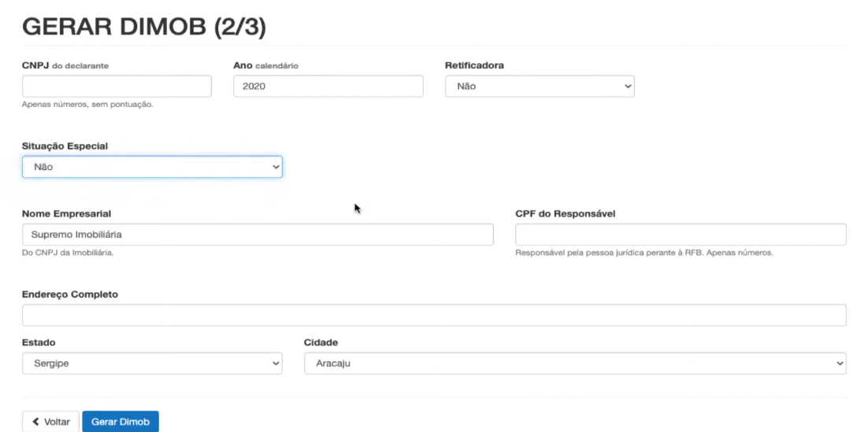Open the Estado dropdown showing Sergipe
868x432 pixels.
pyautogui.click(x=152, y=364)
